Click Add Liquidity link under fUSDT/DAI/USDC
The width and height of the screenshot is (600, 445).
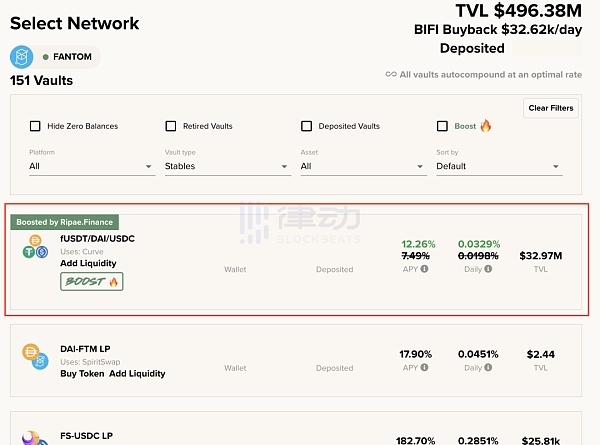[88, 263]
